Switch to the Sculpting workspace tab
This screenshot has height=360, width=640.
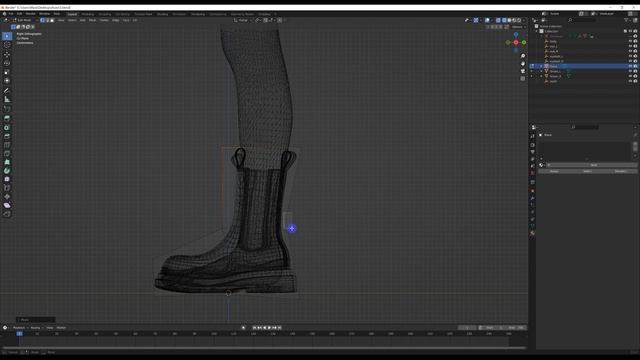point(105,14)
